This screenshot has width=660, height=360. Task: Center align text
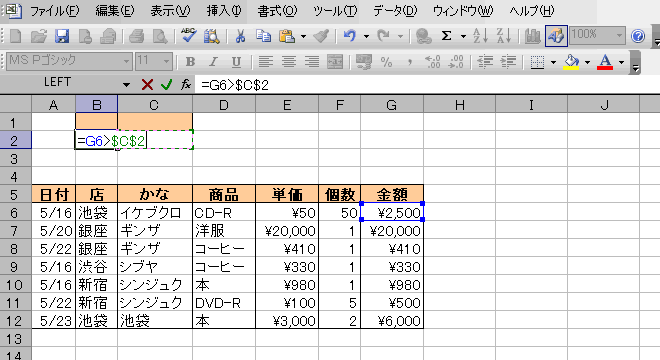289,62
